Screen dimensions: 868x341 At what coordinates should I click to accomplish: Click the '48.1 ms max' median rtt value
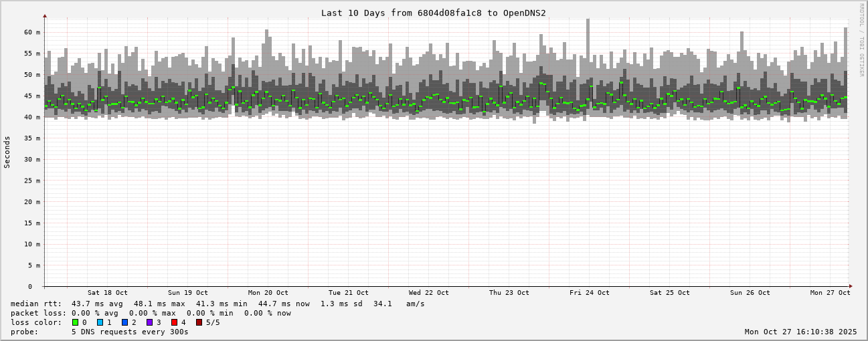(159, 304)
